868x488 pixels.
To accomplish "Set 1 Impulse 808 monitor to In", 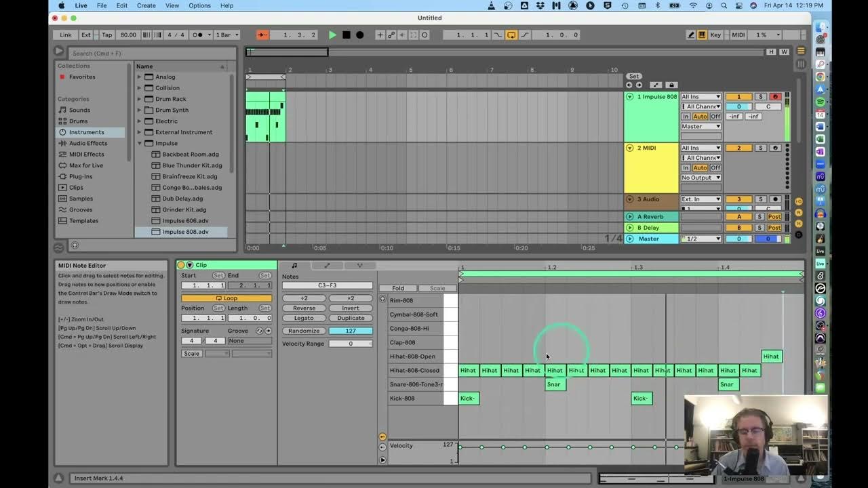I will pyautogui.click(x=686, y=117).
